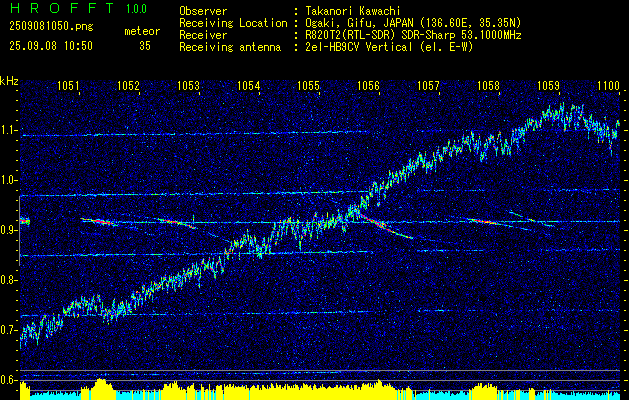Click the 1054 time axis marker
This screenshot has width=629, height=400.
pos(248,85)
